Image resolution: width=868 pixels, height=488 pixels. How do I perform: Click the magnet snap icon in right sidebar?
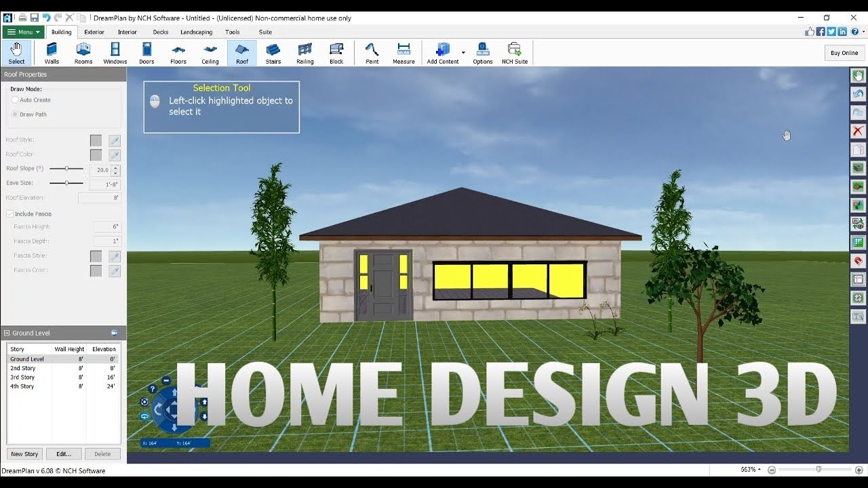(858, 260)
